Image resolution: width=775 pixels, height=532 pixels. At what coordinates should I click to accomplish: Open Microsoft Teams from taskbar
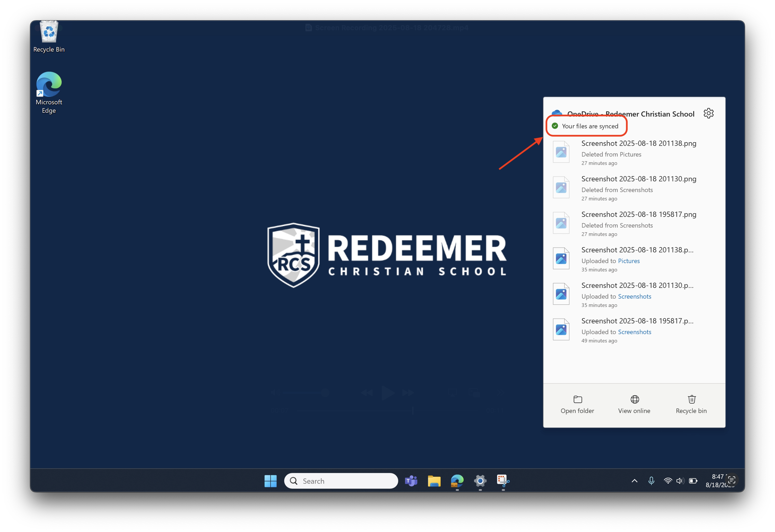pos(411,481)
